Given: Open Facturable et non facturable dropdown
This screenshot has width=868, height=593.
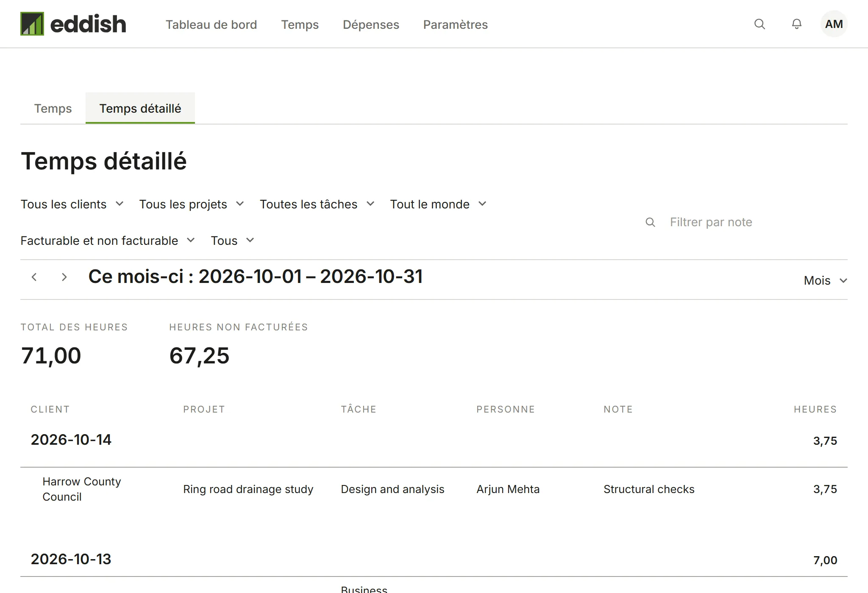Looking at the screenshot, I should (108, 241).
